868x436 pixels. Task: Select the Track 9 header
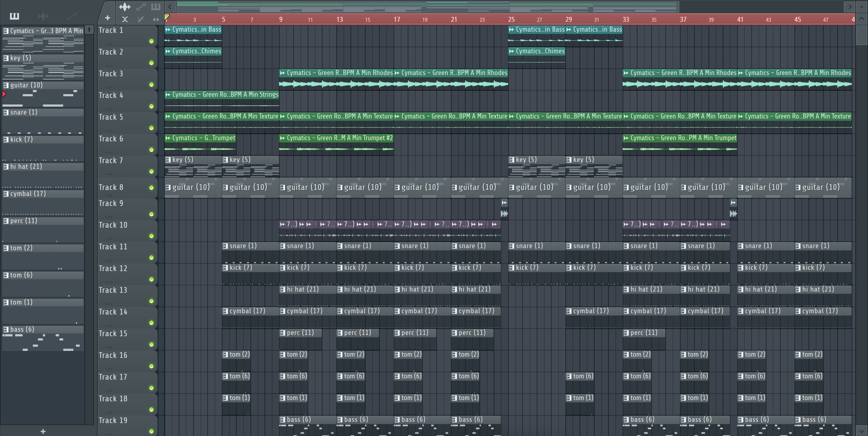point(127,209)
